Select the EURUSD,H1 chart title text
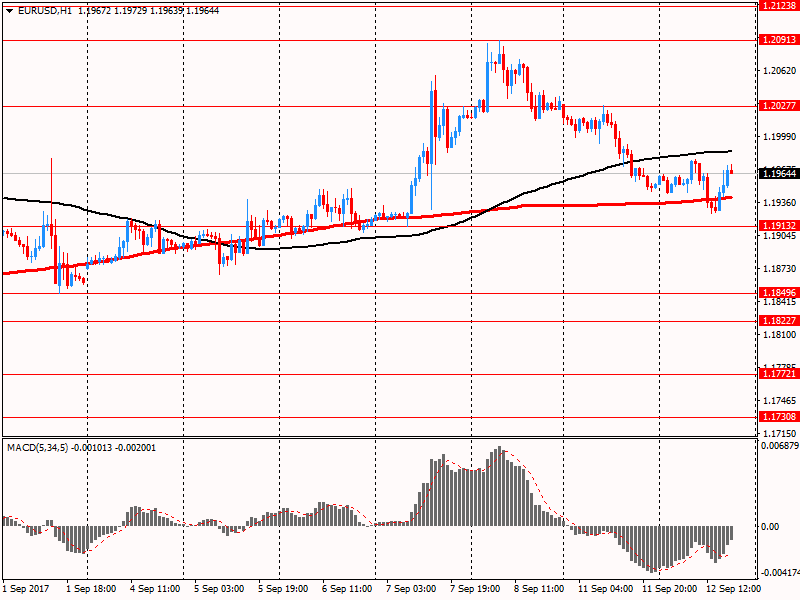The height and width of the screenshot is (600, 800). point(45,11)
